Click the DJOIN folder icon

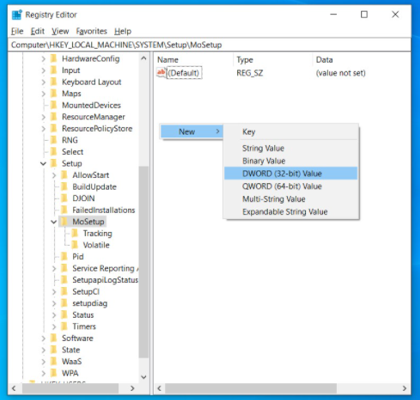click(64, 199)
